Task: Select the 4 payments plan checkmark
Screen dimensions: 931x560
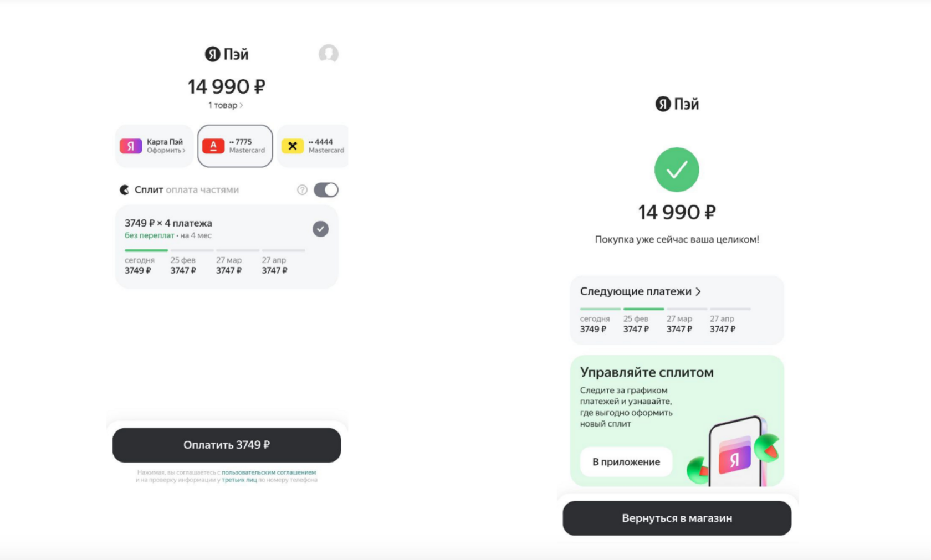Action: [x=320, y=229]
